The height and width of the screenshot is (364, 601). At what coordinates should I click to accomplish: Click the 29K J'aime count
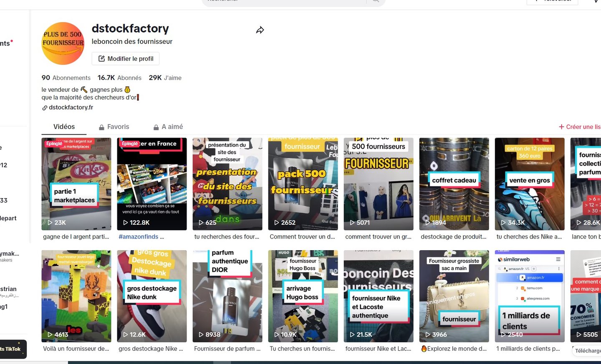(x=165, y=78)
